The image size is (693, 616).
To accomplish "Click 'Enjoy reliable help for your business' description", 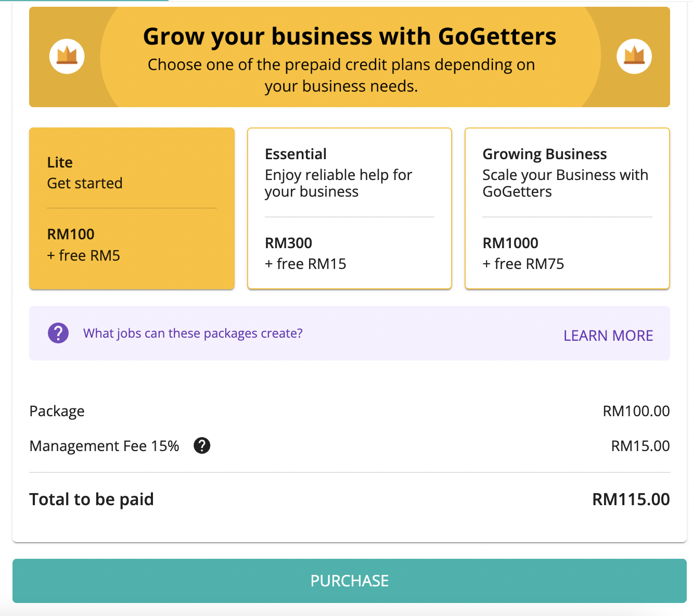I will [339, 183].
